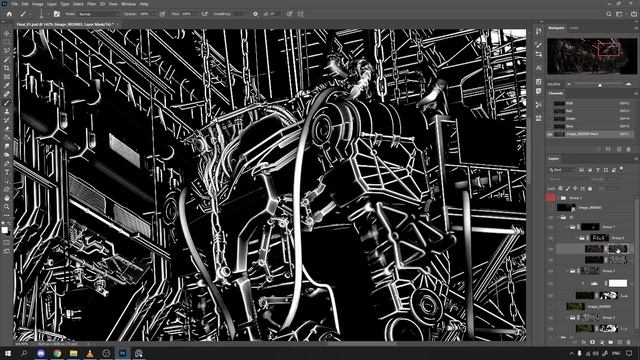Switch to the Navigator panel tab
640x360 pixels.
click(556, 28)
